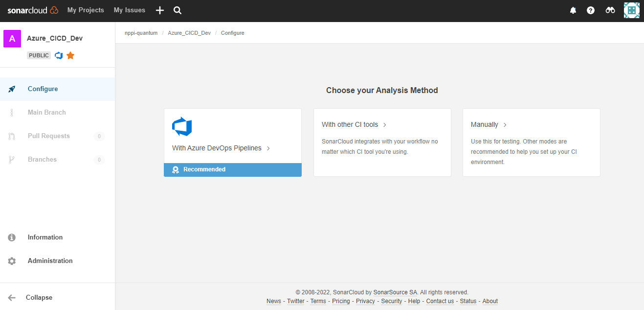This screenshot has height=310, width=644.
Task: Click the Azure DevOps icon beside PUBLIC badge
Action: click(x=59, y=55)
